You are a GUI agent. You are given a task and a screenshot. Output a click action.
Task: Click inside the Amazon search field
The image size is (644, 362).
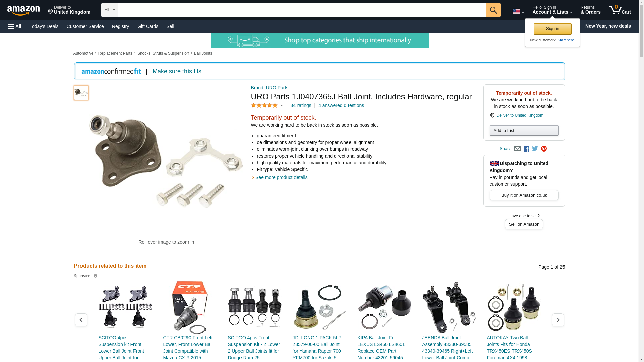[302, 10]
